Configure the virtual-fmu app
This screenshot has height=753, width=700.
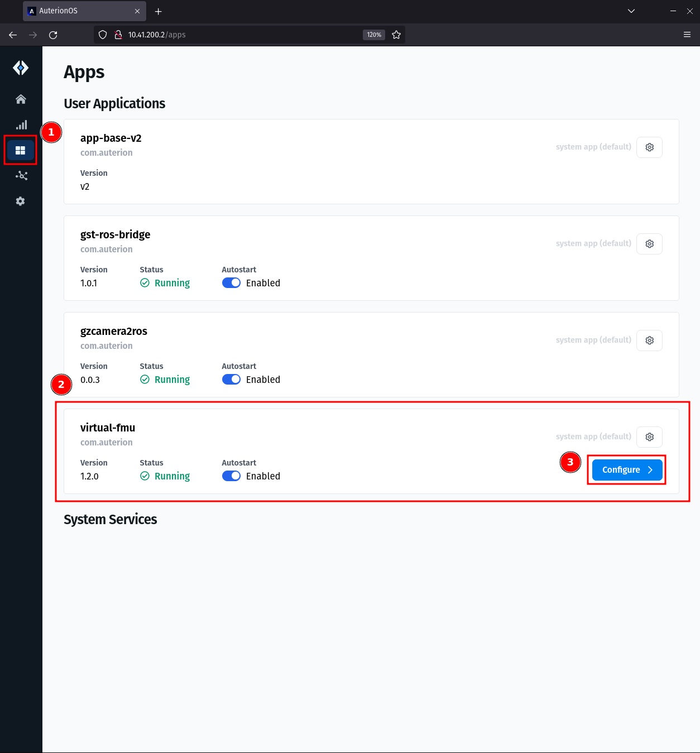[x=627, y=470]
